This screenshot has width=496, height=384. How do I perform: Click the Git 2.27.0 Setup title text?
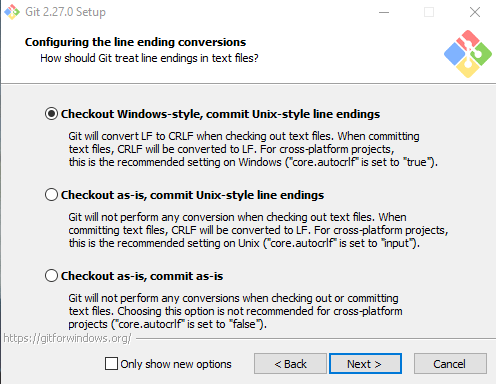coord(65,12)
